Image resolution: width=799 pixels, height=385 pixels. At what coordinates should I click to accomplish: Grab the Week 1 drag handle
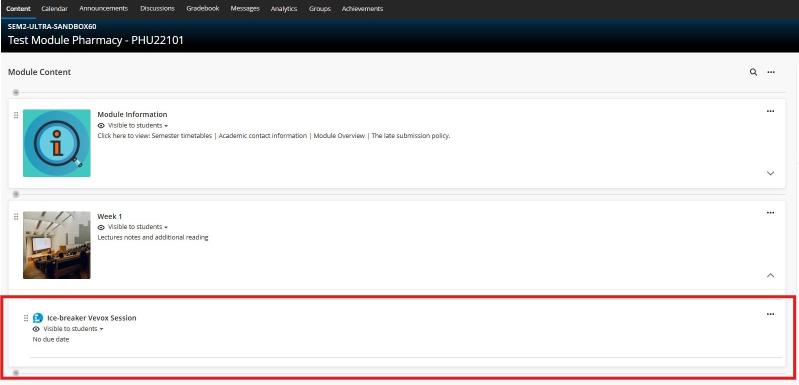[x=16, y=216]
